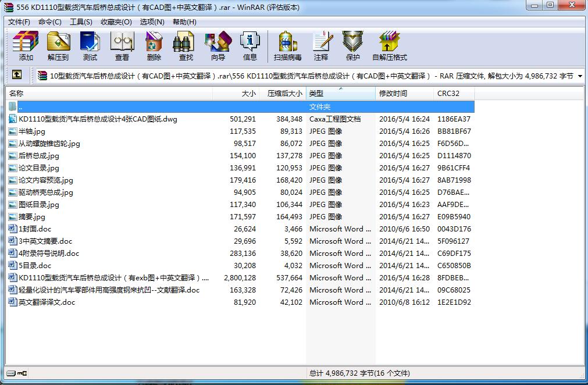Click the key icon in the status bar
Image resolution: width=588 pixels, height=385 pixels.
22,373
